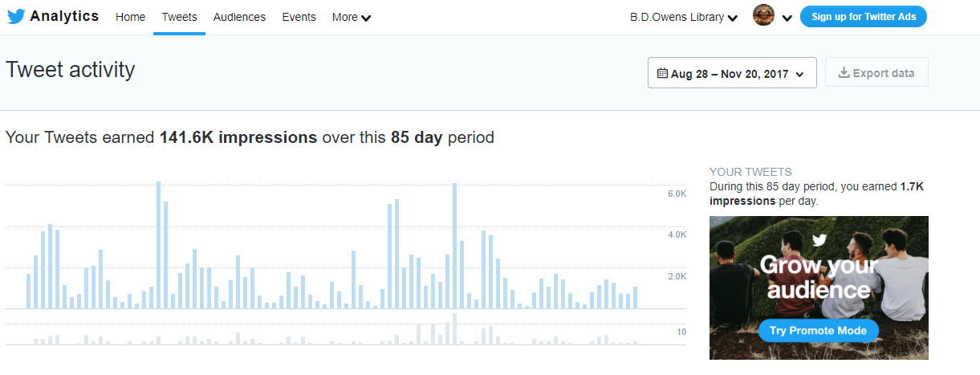980x375 pixels.
Task: Select the Tweets tab
Action: pyautogui.click(x=179, y=17)
